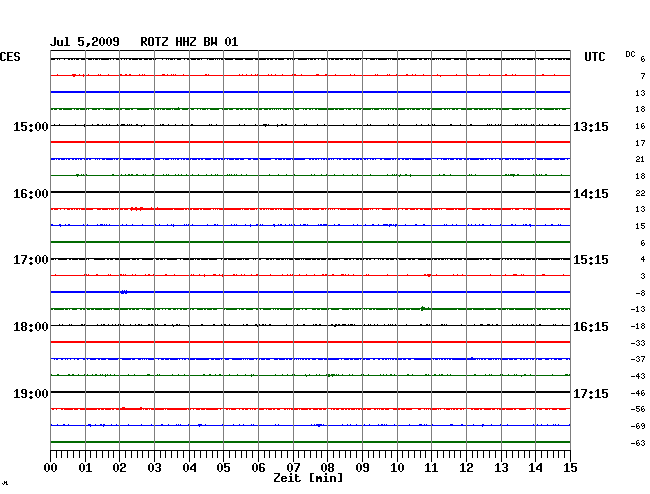This screenshot has width=650, height=494.
Task: Select DC value -43
Action: click(x=638, y=376)
